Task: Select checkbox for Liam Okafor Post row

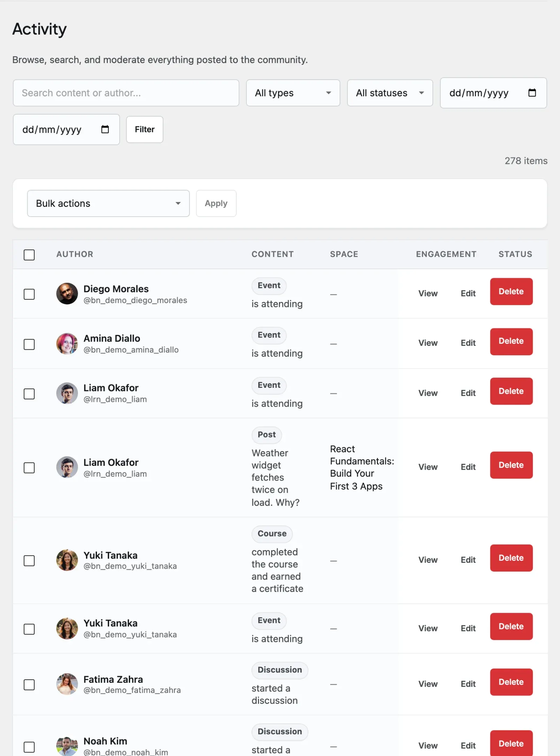Action: (x=29, y=468)
